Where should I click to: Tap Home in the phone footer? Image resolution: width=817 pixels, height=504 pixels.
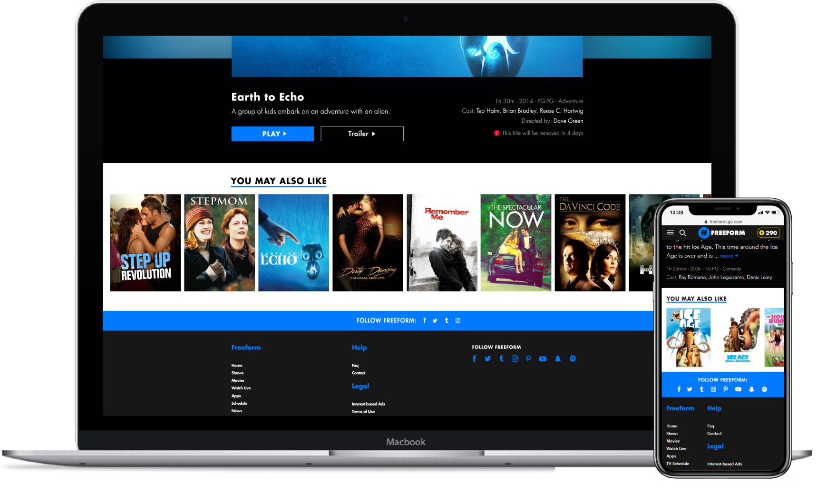click(x=672, y=426)
